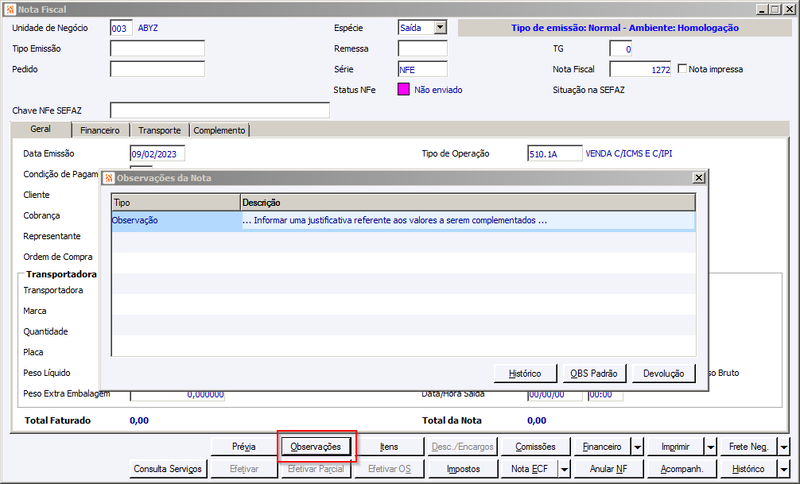
Task: Click the Tipo de Operação field 510.1A
Action: pos(555,154)
